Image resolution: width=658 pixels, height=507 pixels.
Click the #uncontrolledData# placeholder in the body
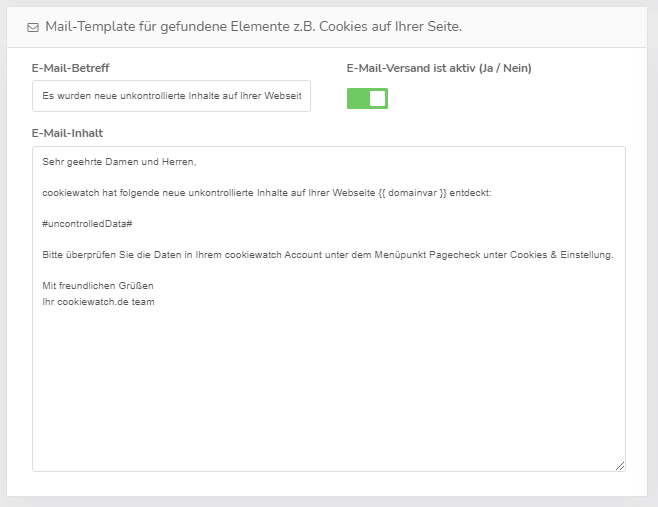pos(88,223)
